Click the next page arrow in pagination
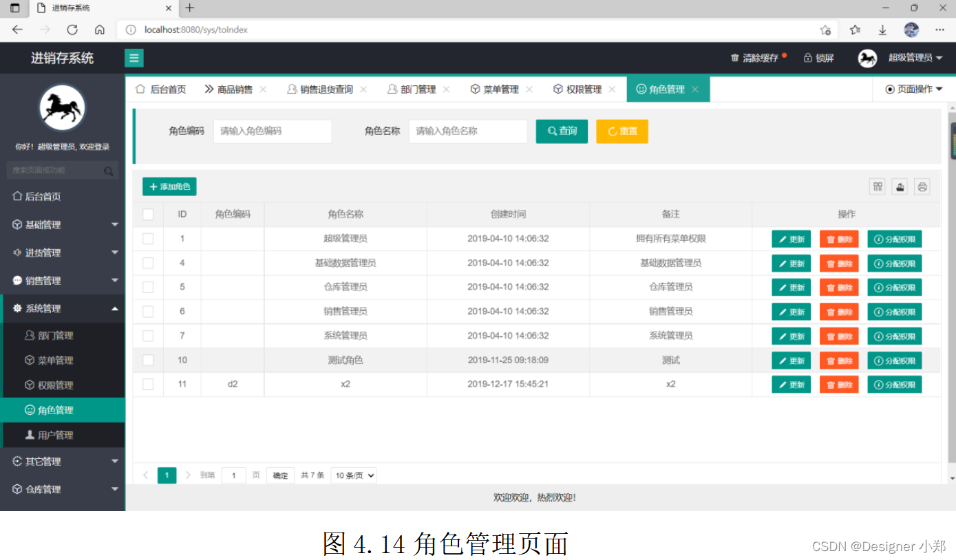The width and height of the screenshot is (956, 560). click(x=188, y=475)
